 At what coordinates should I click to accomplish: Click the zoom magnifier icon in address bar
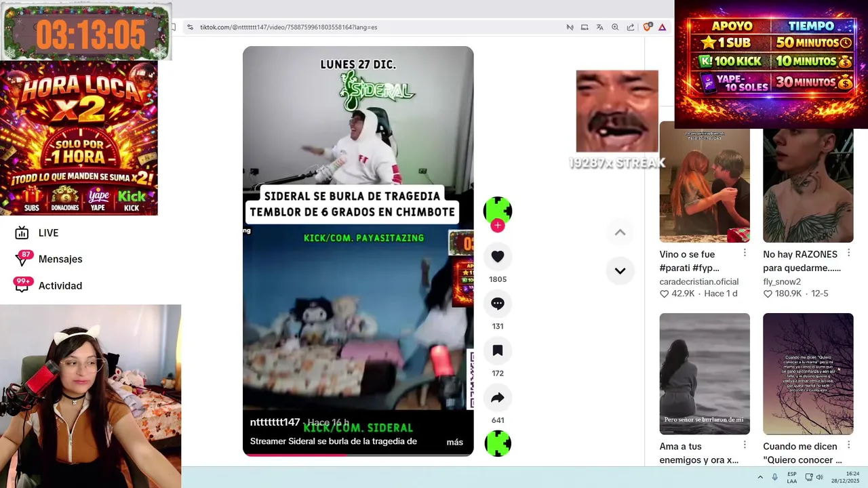point(615,27)
